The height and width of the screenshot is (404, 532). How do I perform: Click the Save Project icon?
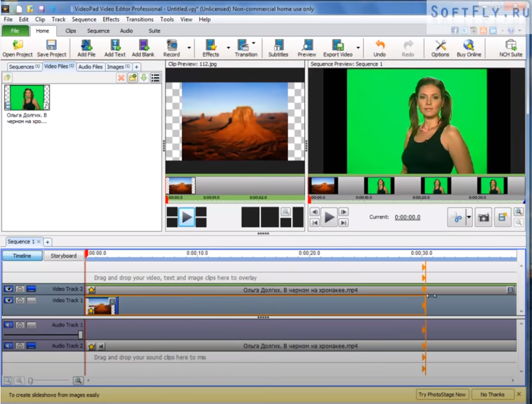(x=52, y=48)
